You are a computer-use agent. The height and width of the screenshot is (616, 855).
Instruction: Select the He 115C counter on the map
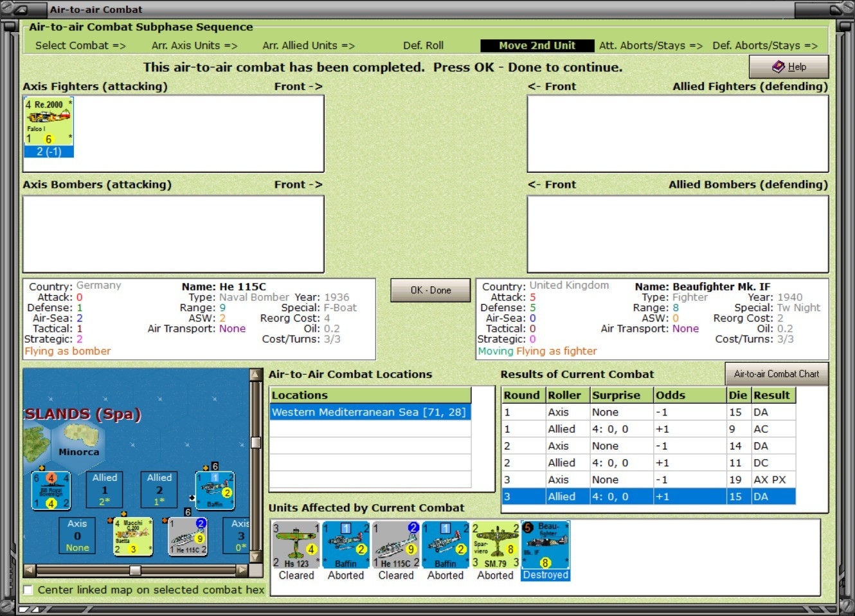click(188, 536)
